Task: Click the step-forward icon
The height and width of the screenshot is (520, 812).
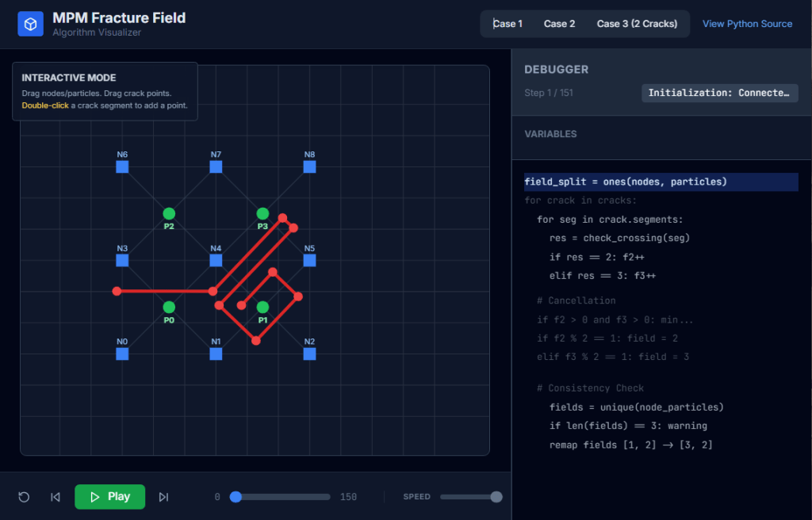Action: click(163, 497)
